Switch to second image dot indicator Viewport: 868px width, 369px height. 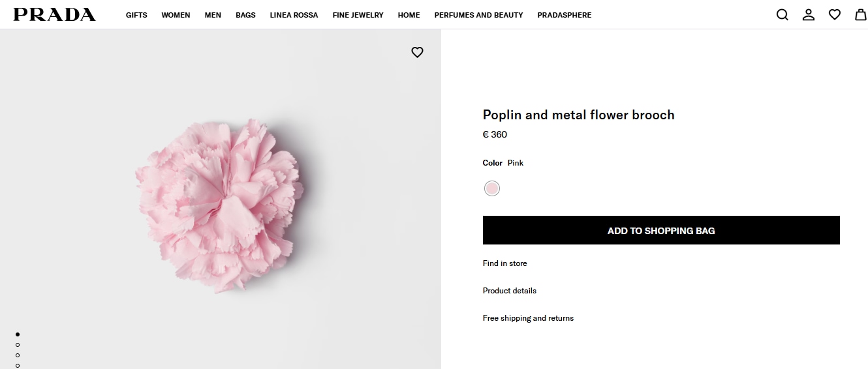(18, 345)
